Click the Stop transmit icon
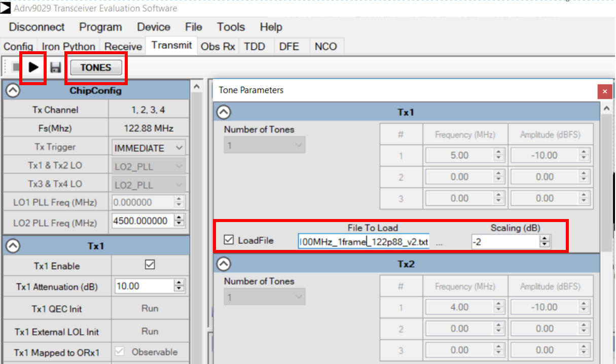616x364 pixels. 16,67
